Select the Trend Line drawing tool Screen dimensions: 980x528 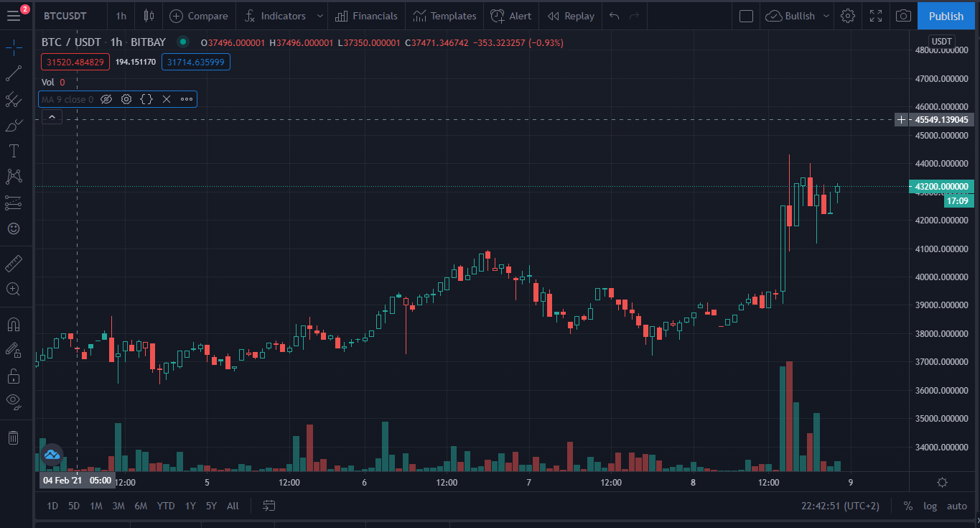(14, 73)
